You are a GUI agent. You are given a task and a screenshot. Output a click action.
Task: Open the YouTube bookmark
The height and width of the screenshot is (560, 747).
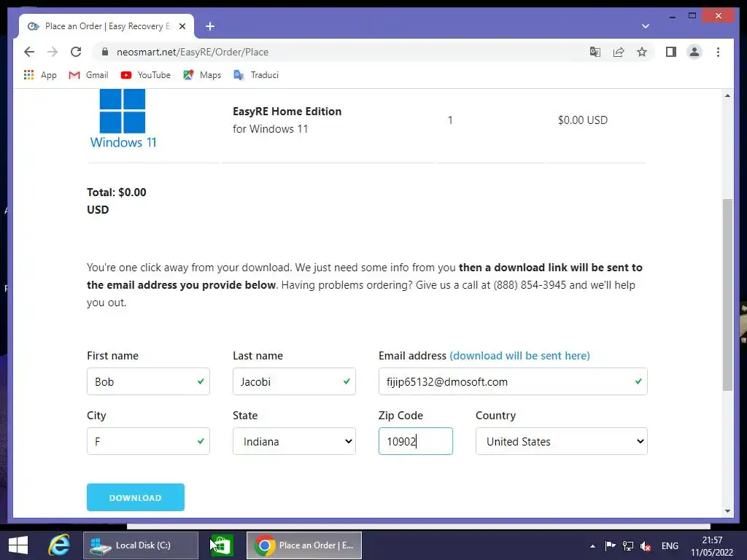pyautogui.click(x=146, y=75)
